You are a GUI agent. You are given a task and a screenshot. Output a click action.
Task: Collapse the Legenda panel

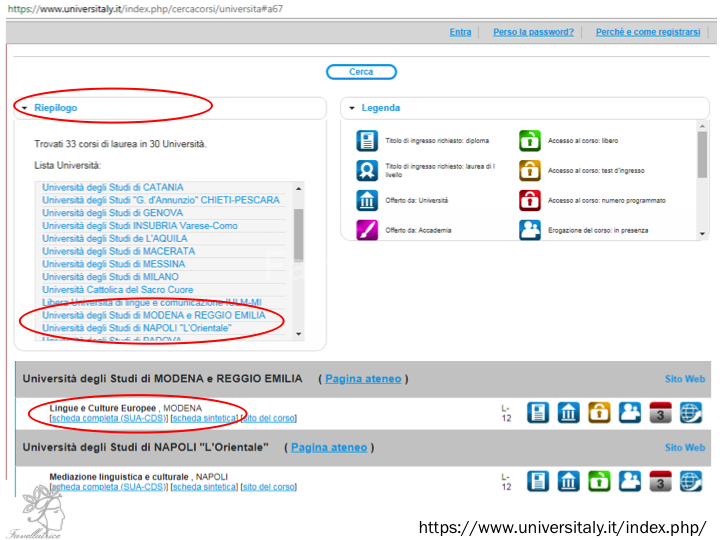pyautogui.click(x=352, y=108)
